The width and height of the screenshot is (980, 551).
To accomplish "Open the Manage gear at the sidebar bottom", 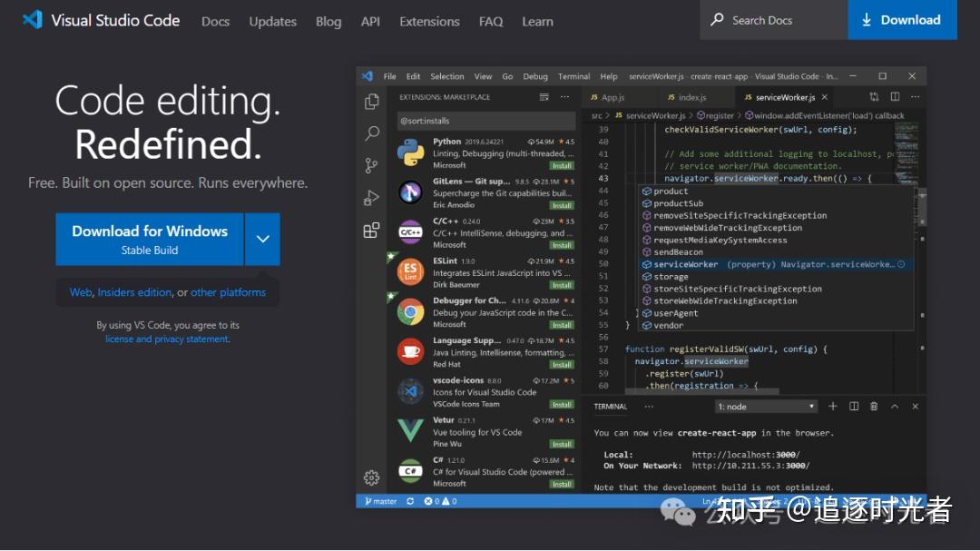I will click(x=371, y=477).
